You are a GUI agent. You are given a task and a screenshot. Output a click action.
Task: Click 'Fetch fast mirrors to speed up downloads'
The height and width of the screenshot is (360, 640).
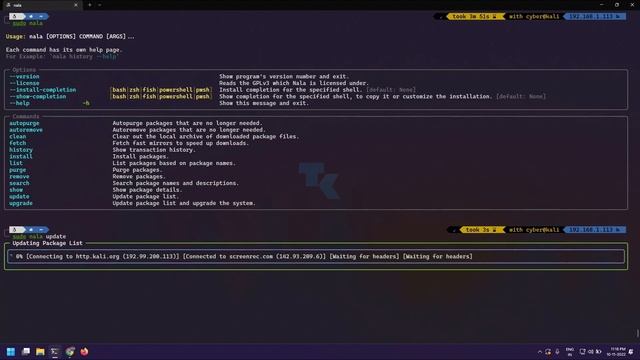pos(180,143)
